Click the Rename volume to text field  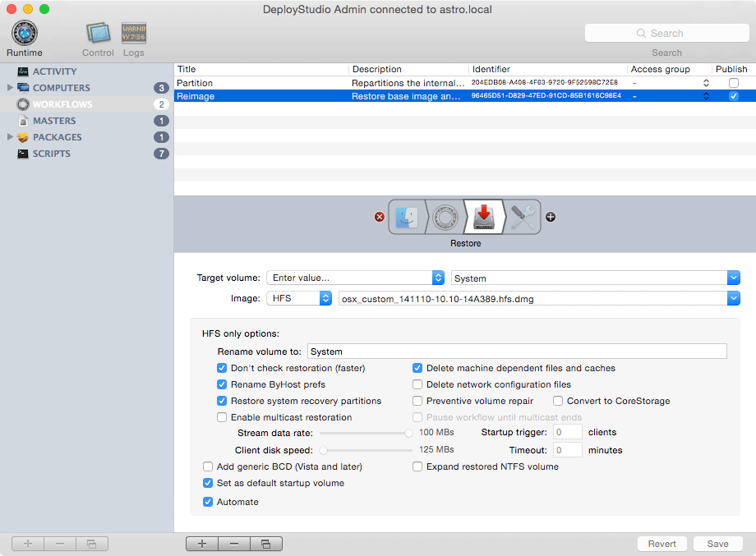pos(517,352)
